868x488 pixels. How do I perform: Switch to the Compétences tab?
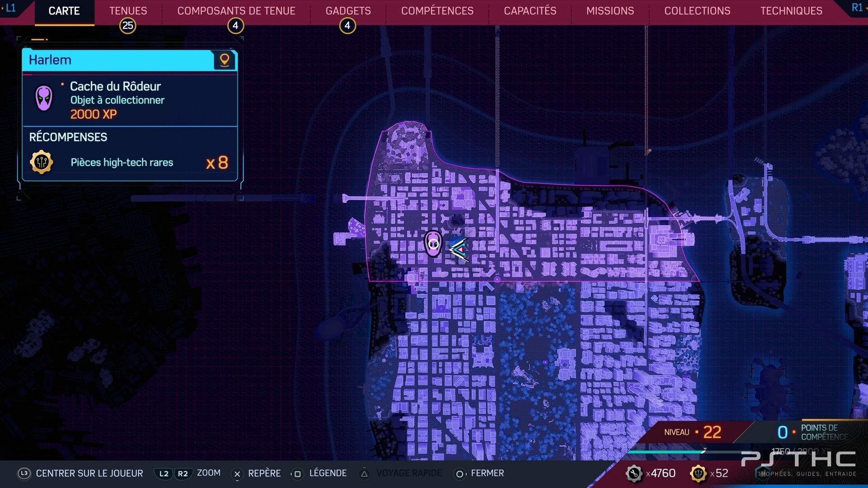point(437,11)
